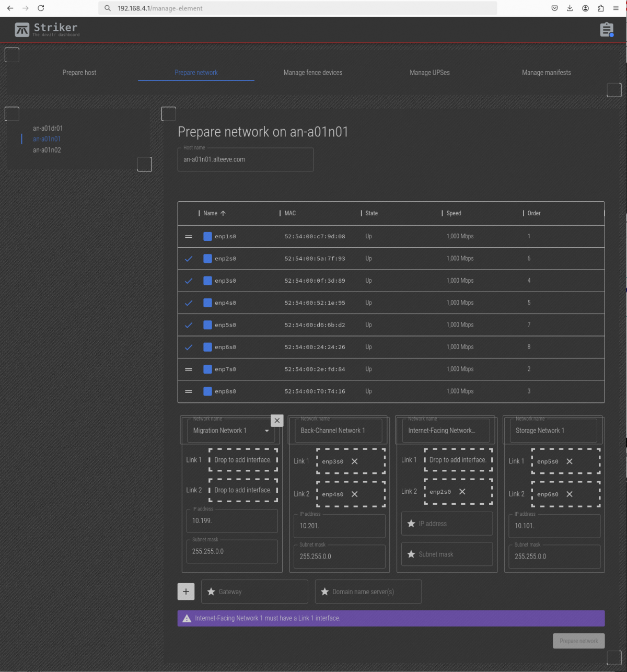This screenshot has height=672, width=627.
Task: Remove enp5s0 from Storage Link 1
Action: (x=570, y=461)
